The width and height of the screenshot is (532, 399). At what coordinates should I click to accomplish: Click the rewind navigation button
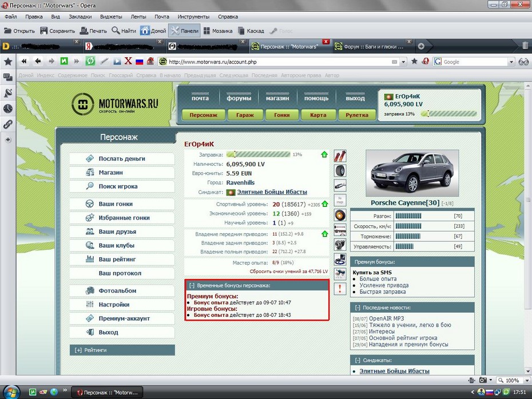pos(24,61)
